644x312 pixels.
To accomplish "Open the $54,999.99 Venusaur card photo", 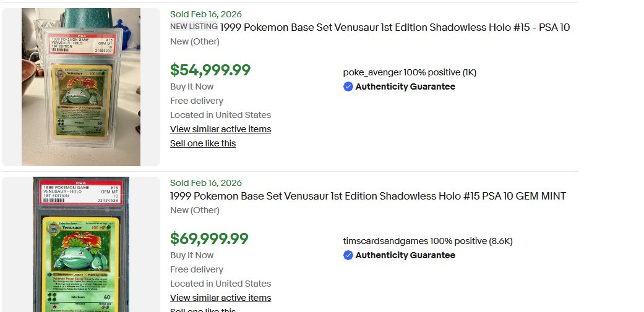I will pos(81,87).
